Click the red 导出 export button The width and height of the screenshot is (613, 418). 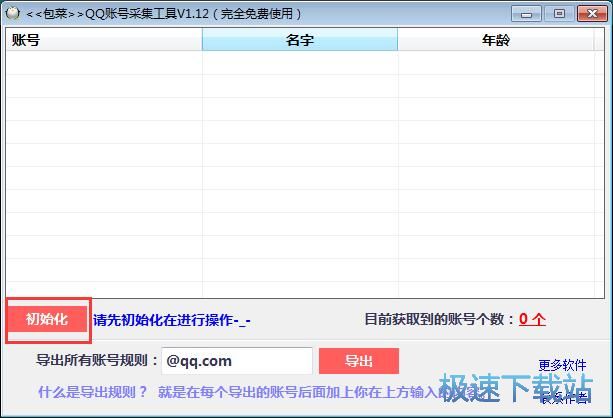click(359, 361)
